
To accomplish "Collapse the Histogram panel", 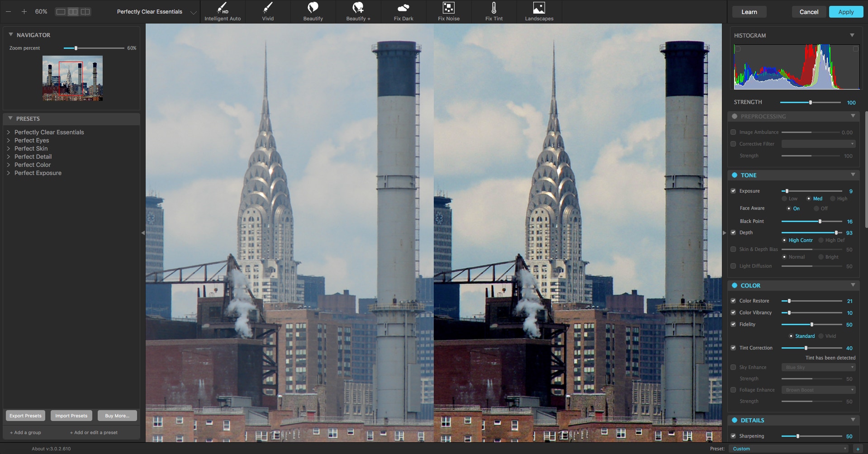I will click(852, 35).
